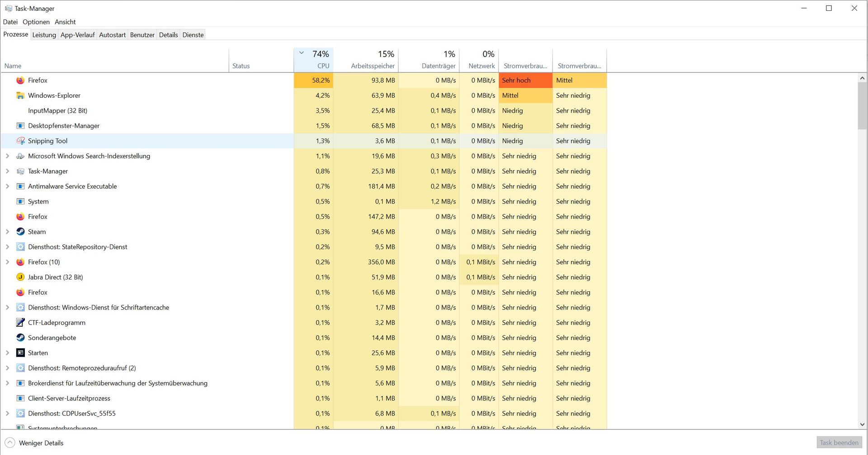The height and width of the screenshot is (455, 868).
Task: Click the vertical scrollbar down arrow
Action: tap(862, 424)
